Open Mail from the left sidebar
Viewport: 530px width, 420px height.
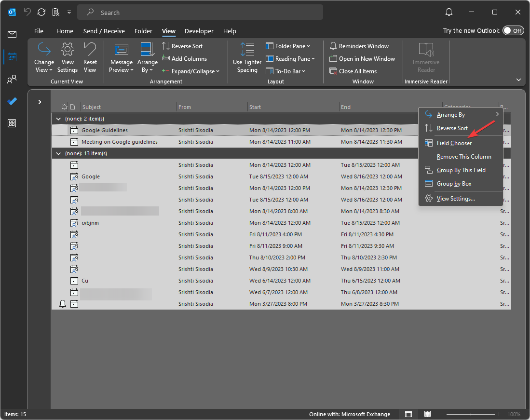[12, 34]
